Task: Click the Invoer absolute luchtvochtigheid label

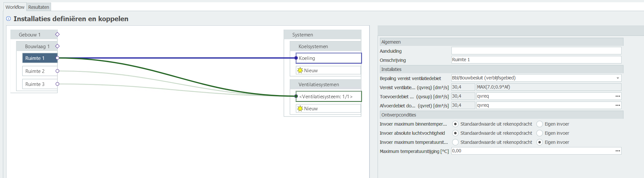Action: tap(412, 133)
